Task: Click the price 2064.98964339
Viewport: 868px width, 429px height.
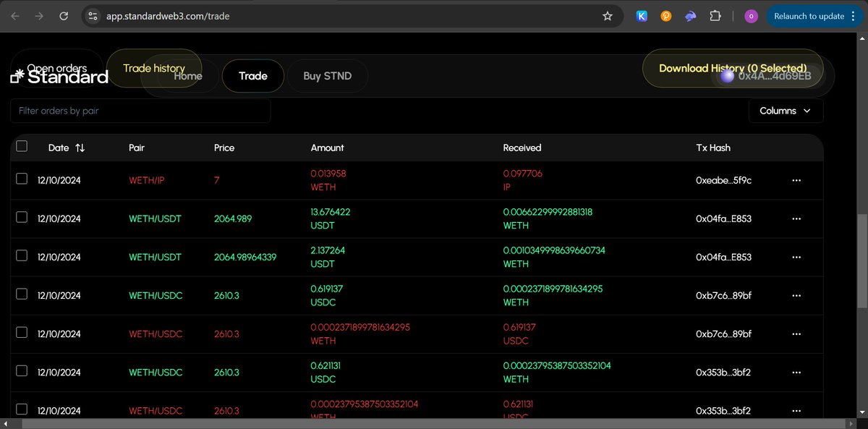Action: (x=245, y=257)
